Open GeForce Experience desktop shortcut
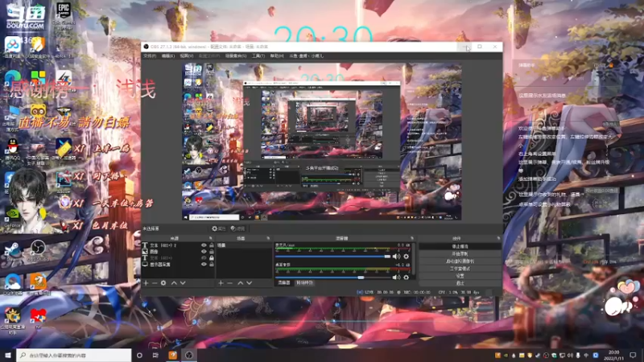Screen dimensions: 644x362 pos(13,217)
